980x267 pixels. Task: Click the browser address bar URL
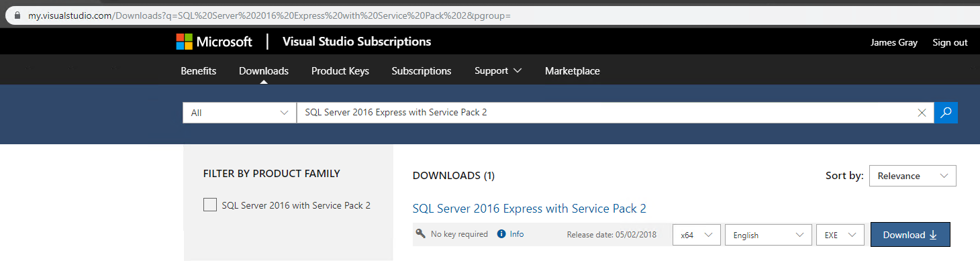coord(268,15)
